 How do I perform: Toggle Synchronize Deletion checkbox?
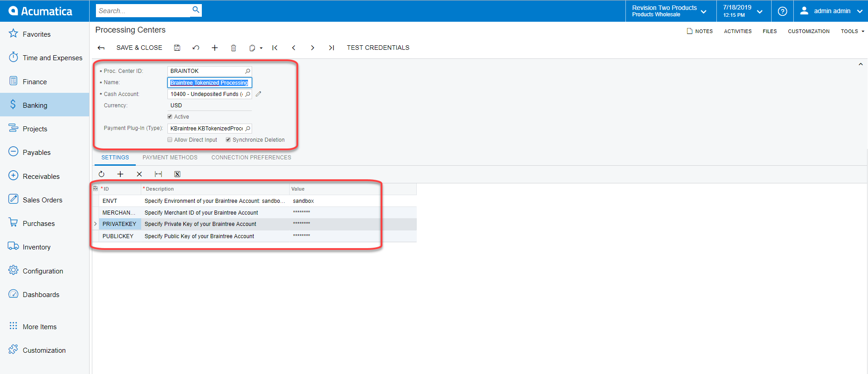[229, 140]
